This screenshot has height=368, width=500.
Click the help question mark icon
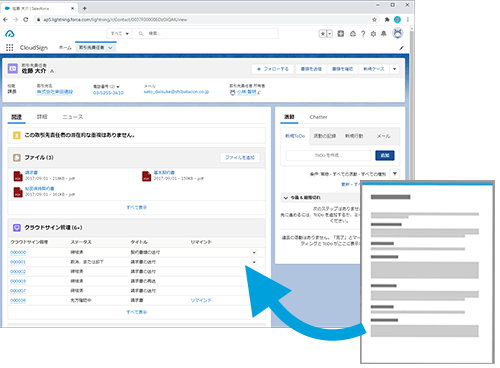coord(363,34)
